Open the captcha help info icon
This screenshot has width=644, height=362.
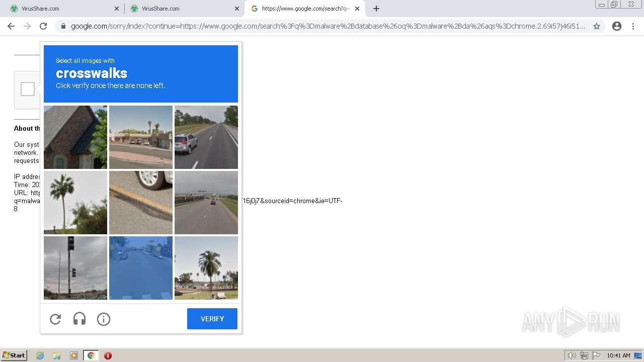104,319
